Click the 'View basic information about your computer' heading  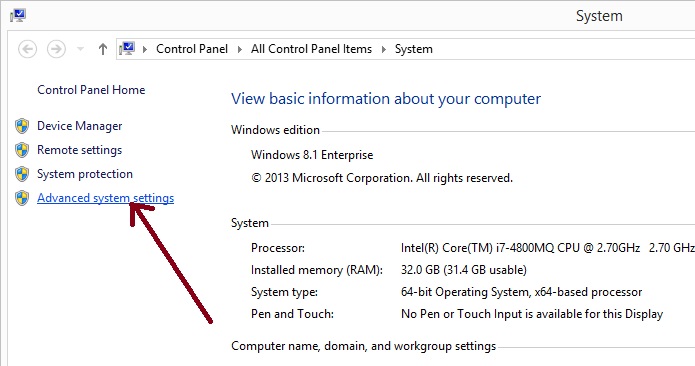386,99
